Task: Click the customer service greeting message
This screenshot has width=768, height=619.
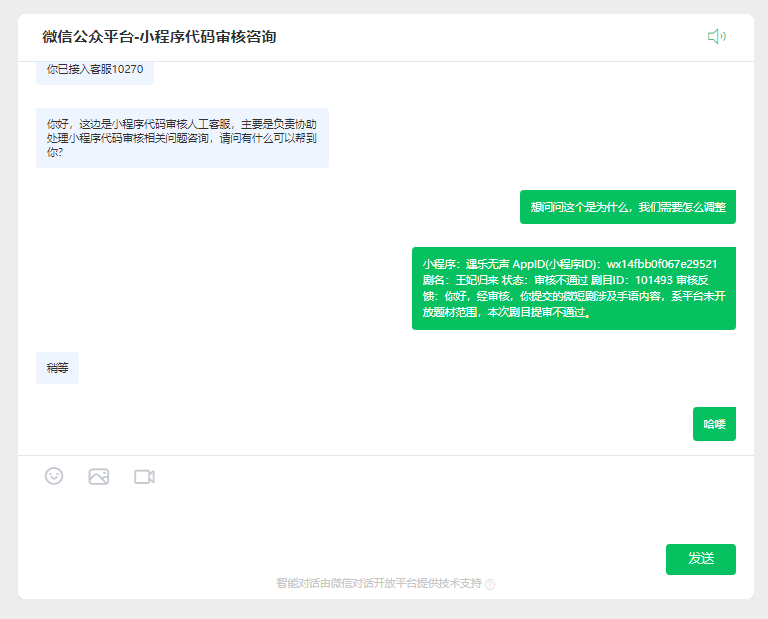Action: (182, 138)
